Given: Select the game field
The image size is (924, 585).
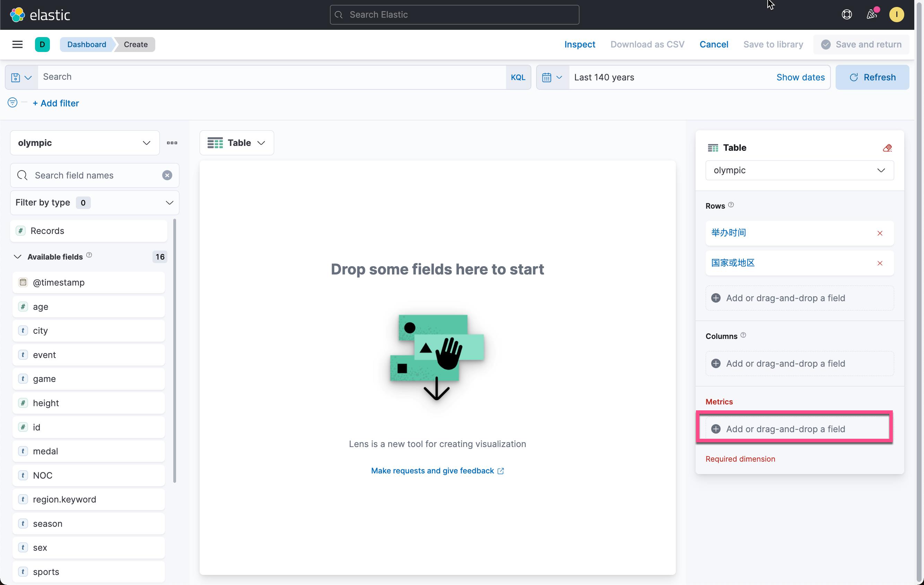Looking at the screenshot, I should point(89,379).
